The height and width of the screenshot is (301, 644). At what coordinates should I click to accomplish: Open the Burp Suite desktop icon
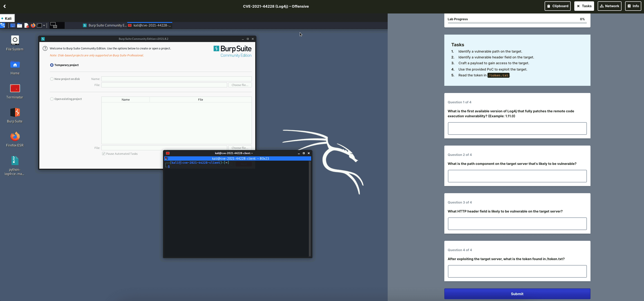(x=15, y=115)
